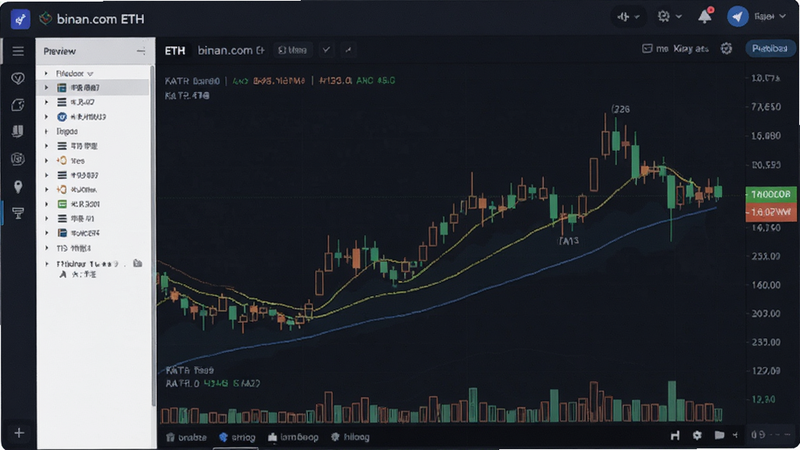800x450 pixels.
Task: Click the '(226' high marker on chart
Action: (620, 109)
